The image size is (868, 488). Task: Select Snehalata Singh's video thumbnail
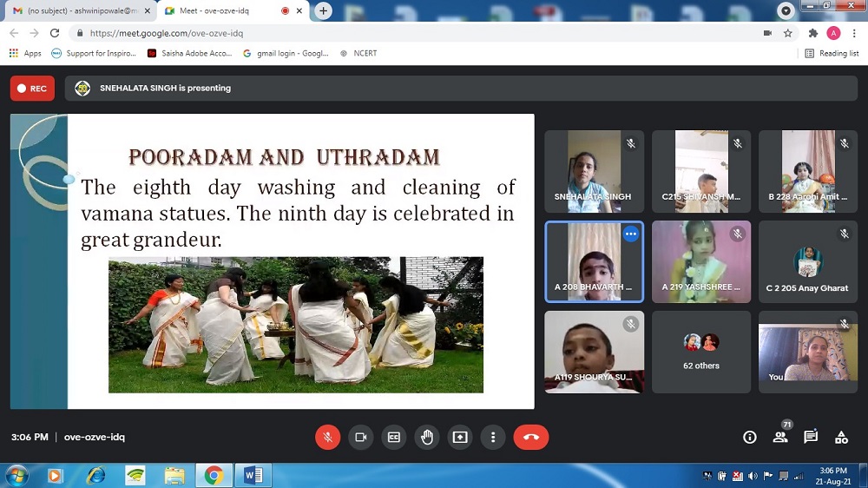click(594, 171)
